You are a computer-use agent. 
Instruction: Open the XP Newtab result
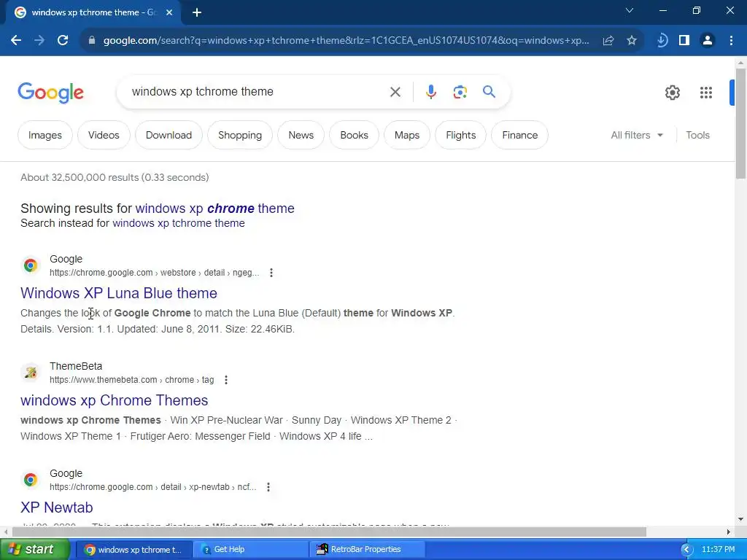57,507
